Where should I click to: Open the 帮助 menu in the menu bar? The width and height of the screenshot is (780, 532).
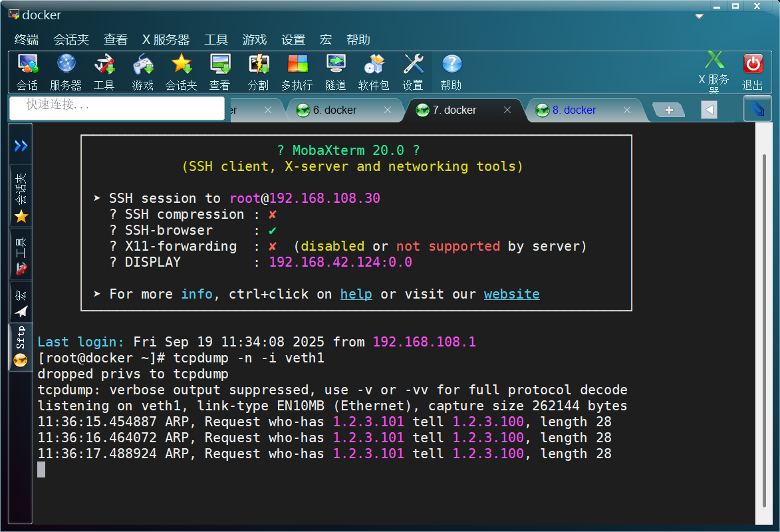click(358, 39)
